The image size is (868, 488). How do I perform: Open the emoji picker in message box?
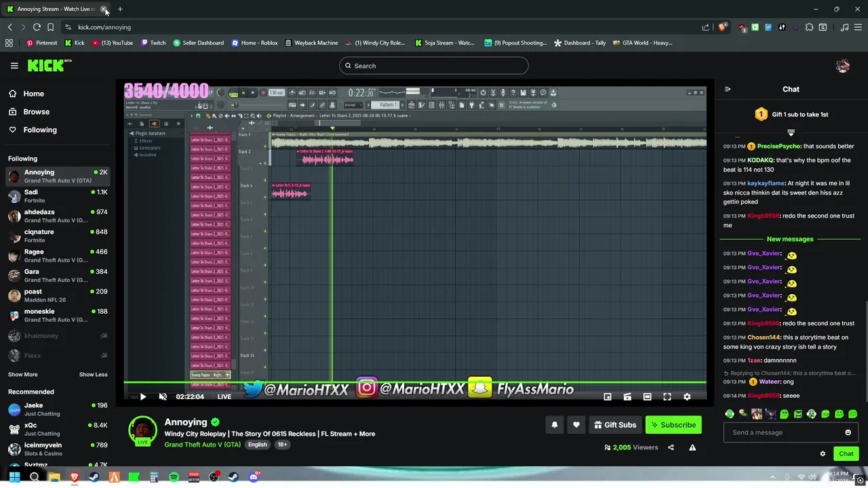coord(848,432)
